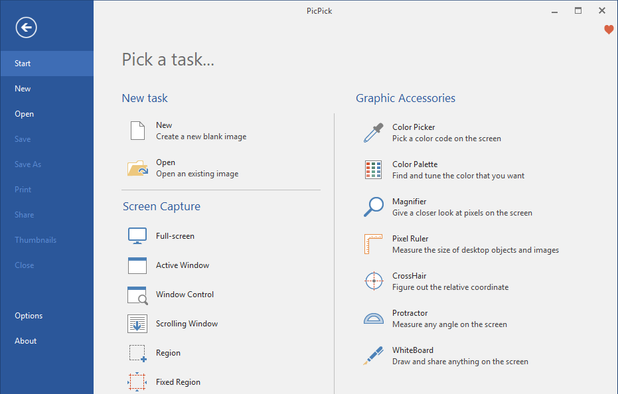
Task: Click the Magnifier title text
Action: (x=409, y=201)
